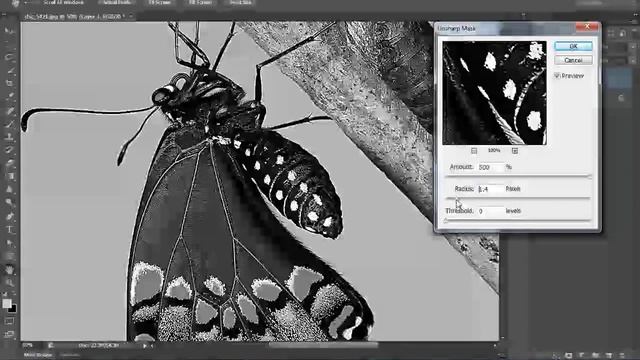
Task: Click OK in Unsharp Mask dialog
Action: [x=573, y=46]
